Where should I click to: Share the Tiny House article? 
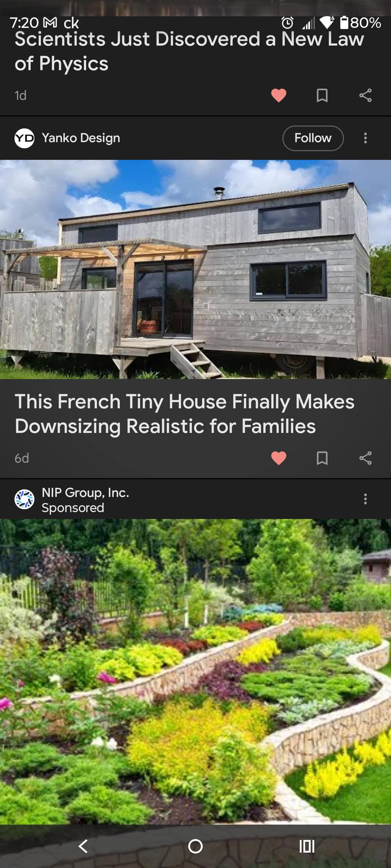pos(365,458)
